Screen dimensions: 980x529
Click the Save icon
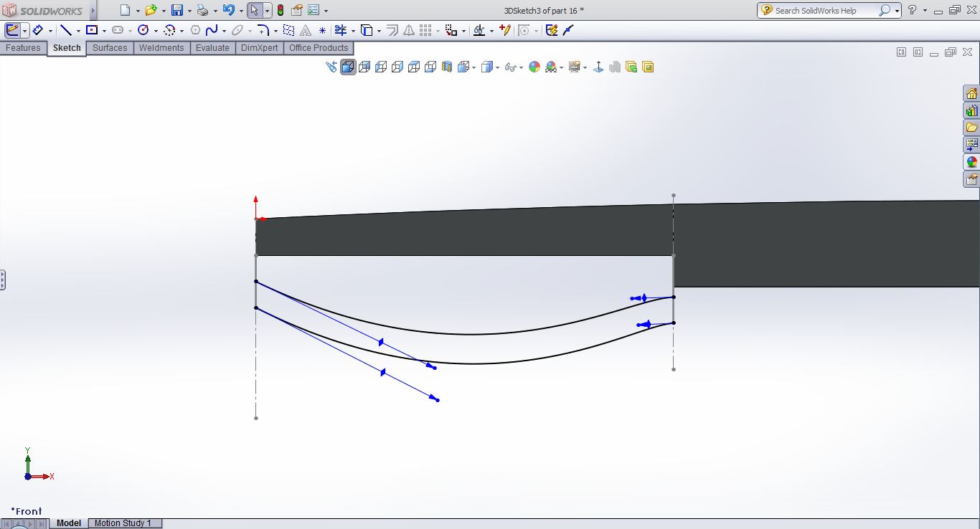[x=177, y=10]
